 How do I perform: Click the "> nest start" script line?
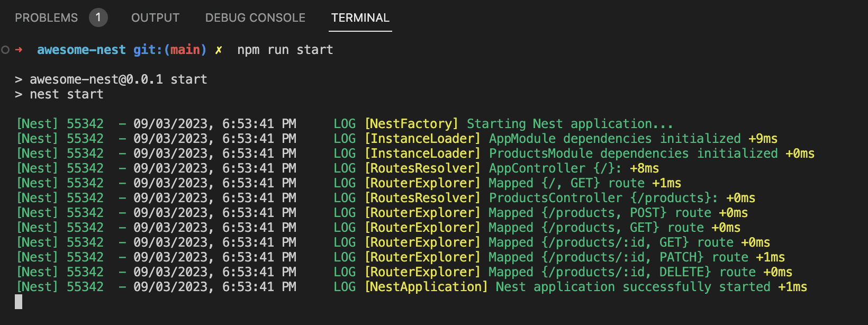(59, 94)
